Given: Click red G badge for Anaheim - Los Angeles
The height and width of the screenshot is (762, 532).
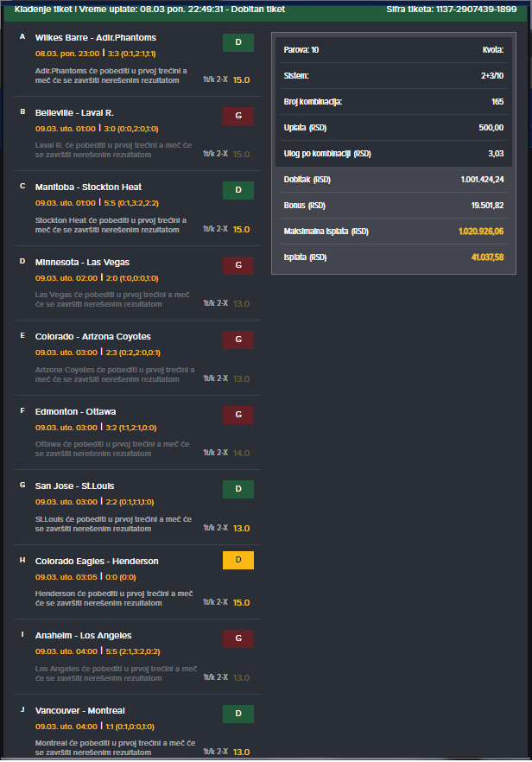Looking at the screenshot, I should click(238, 638).
